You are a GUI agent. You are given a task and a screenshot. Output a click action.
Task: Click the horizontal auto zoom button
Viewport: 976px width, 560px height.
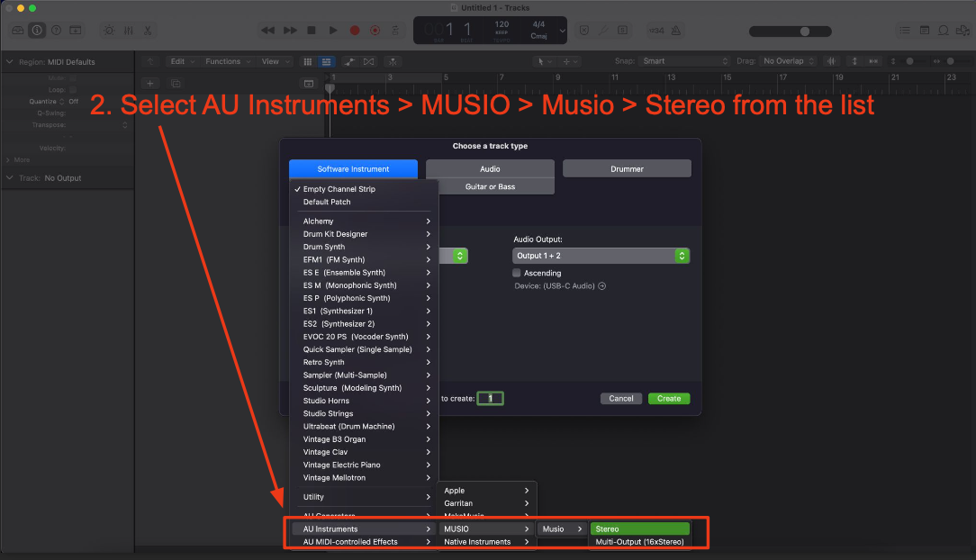point(874,61)
